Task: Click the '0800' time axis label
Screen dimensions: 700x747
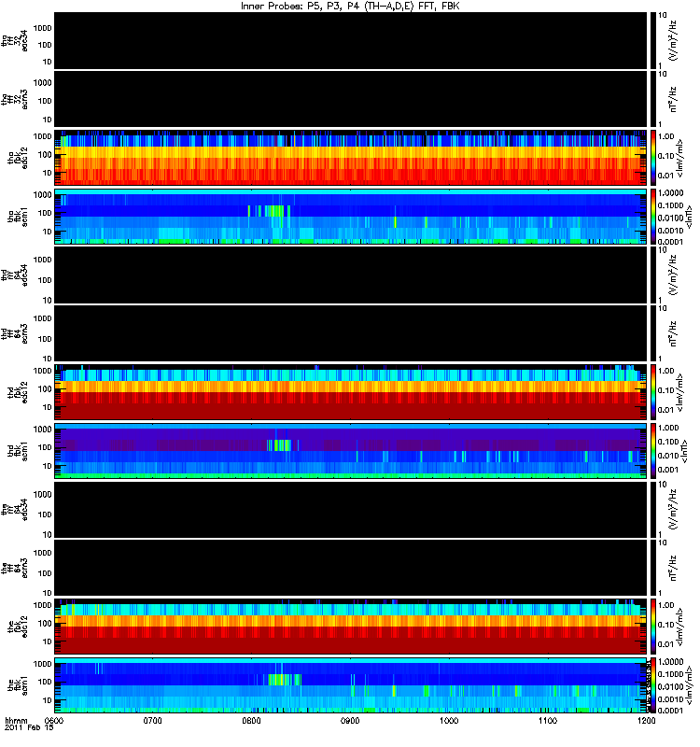Action: (x=251, y=720)
